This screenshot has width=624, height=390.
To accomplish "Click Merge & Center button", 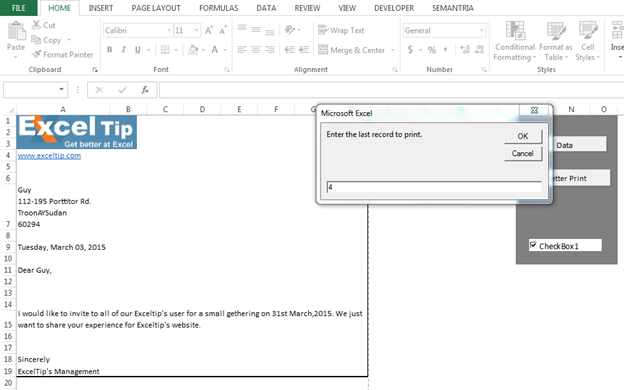I will coord(351,50).
